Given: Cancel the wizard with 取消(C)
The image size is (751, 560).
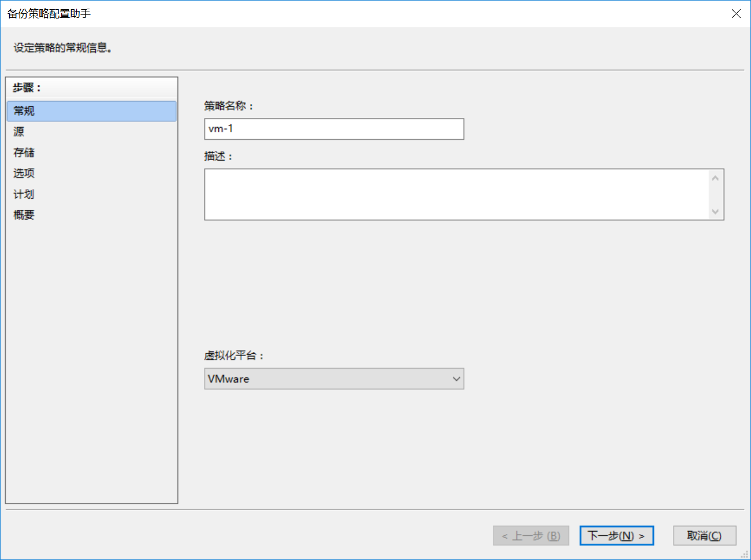Looking at the screenshot, I should click(x=705, y=536).
